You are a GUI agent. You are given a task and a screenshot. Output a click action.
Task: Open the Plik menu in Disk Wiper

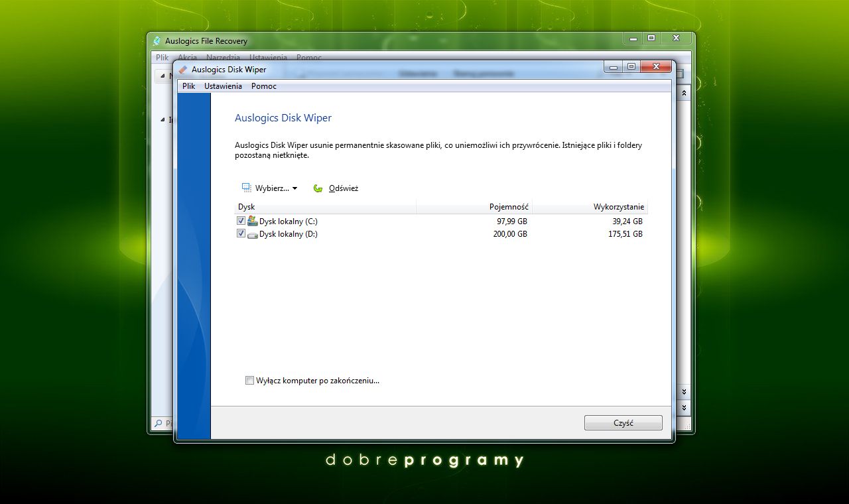(189, 86)
